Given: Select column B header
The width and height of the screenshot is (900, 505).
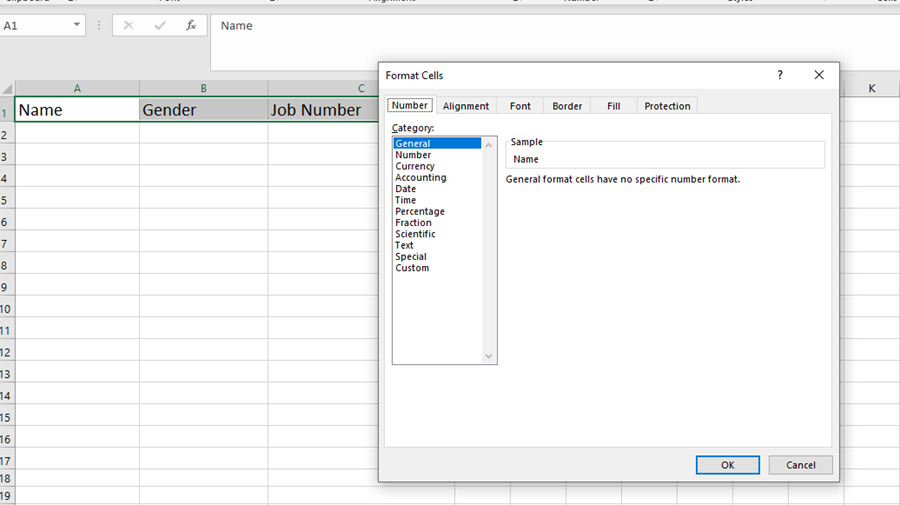Looking at the screenshot, I should 203,88.
